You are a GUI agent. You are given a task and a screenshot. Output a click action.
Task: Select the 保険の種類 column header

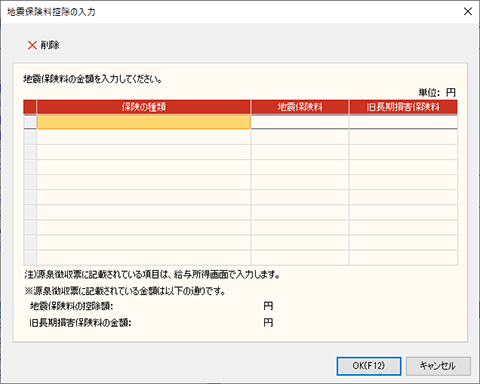tap(144, 107)
